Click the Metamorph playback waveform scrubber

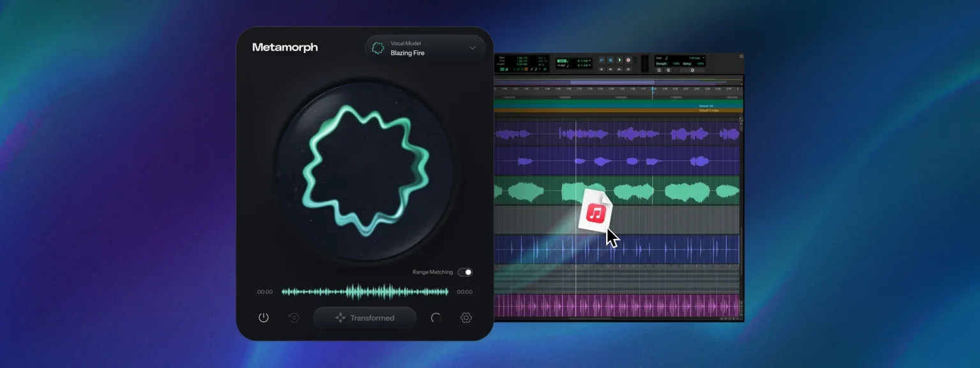(364, 291)
